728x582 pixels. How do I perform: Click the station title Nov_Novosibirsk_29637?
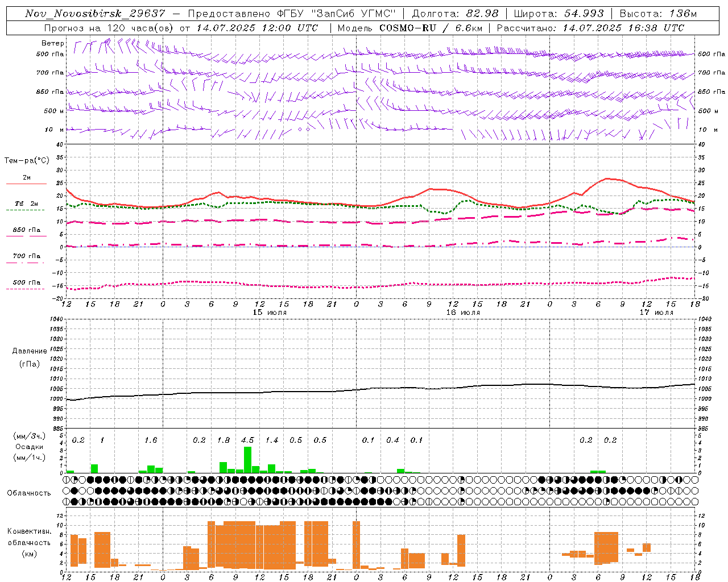pos(95,14)
